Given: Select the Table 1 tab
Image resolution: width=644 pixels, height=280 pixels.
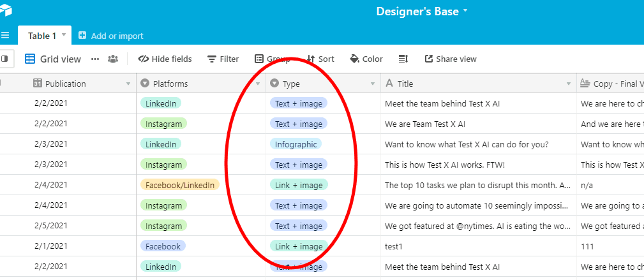Looking at the screenshot, I should (x=42, y=36).
